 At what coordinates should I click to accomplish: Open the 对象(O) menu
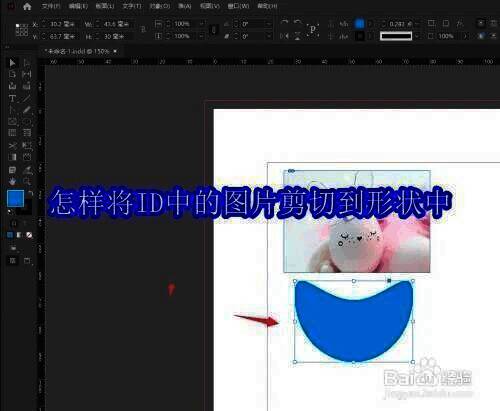click(159, 6)
